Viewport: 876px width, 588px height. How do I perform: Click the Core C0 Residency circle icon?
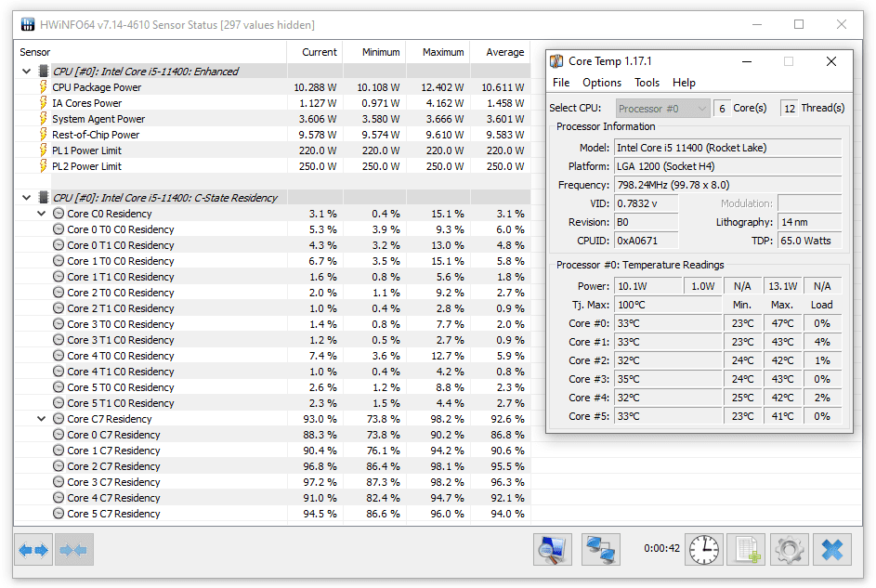click(59, 214)
